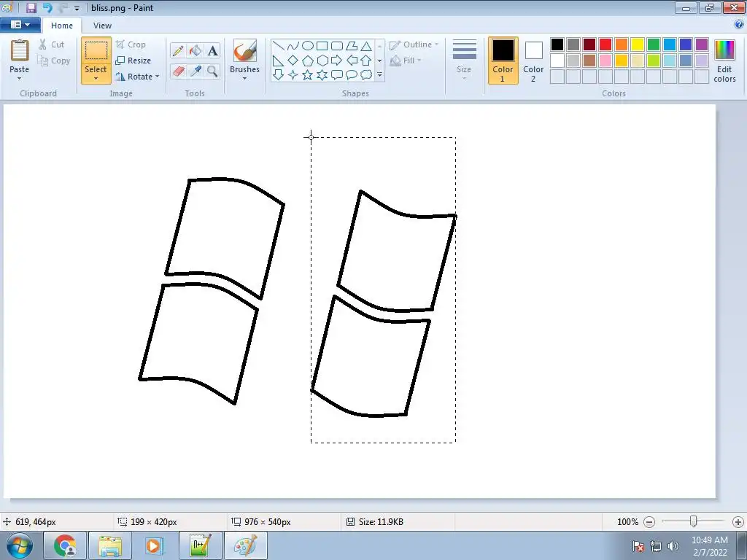Select the Curve shape
This screenshot has height=560, width=747.
click(293, 46)
